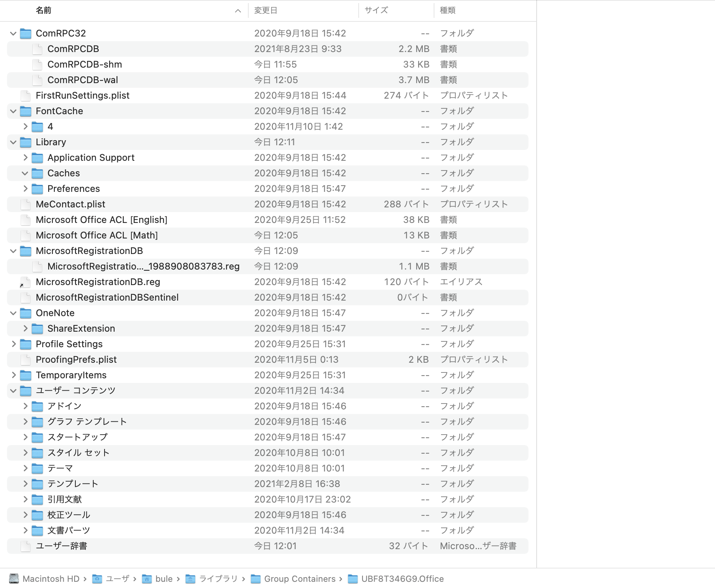The width and height of the screenshot is (715, 588).
Task: Expand the 引用文献 folder
Action: click(25, 499)
